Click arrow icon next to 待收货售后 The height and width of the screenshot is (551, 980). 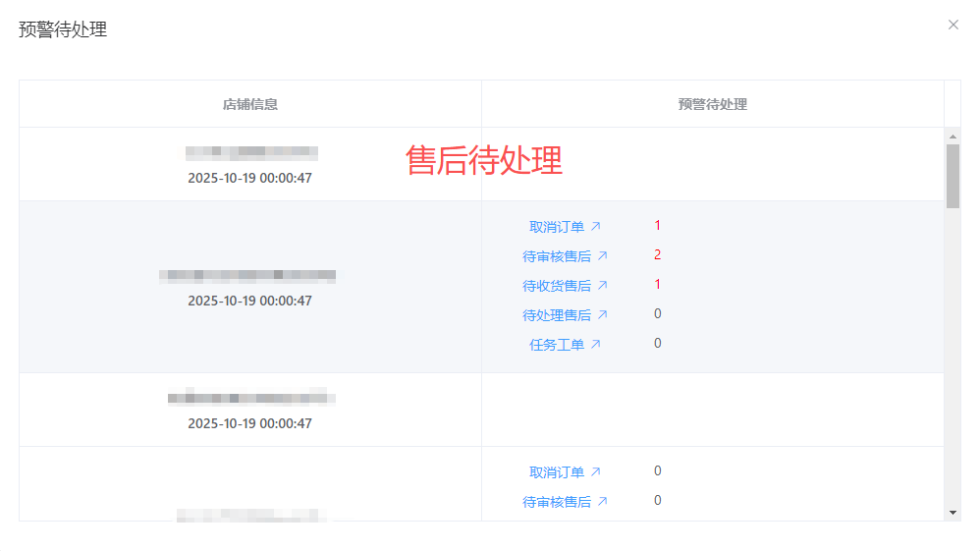pos(602,286)
